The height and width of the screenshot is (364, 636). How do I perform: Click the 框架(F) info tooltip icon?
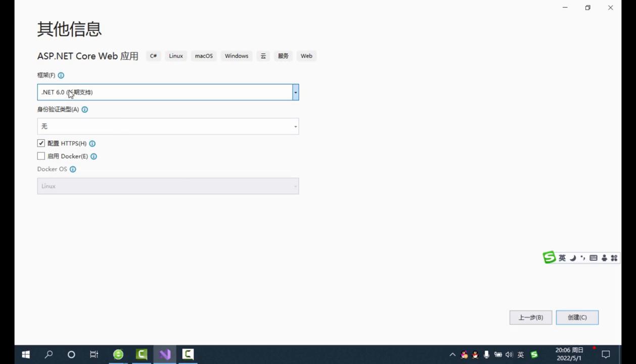pyautogui.click(x=61, y=75)
